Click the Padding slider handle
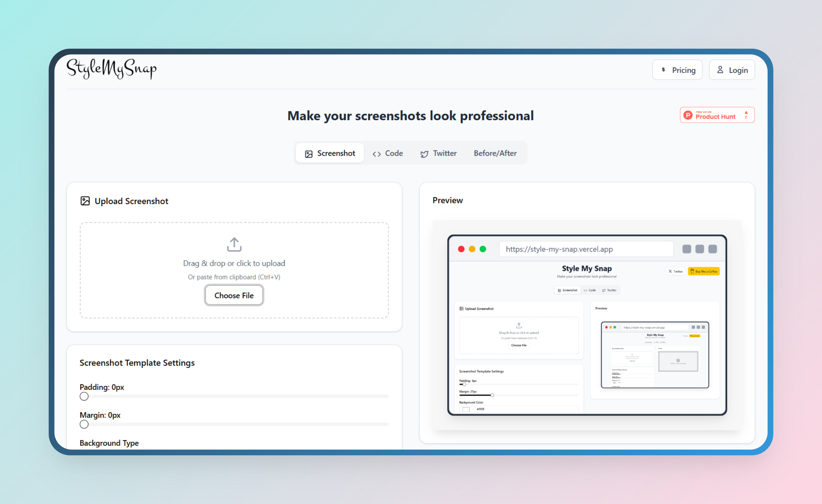This screenshot has height=504, width=822. click(x=84, y=396)
